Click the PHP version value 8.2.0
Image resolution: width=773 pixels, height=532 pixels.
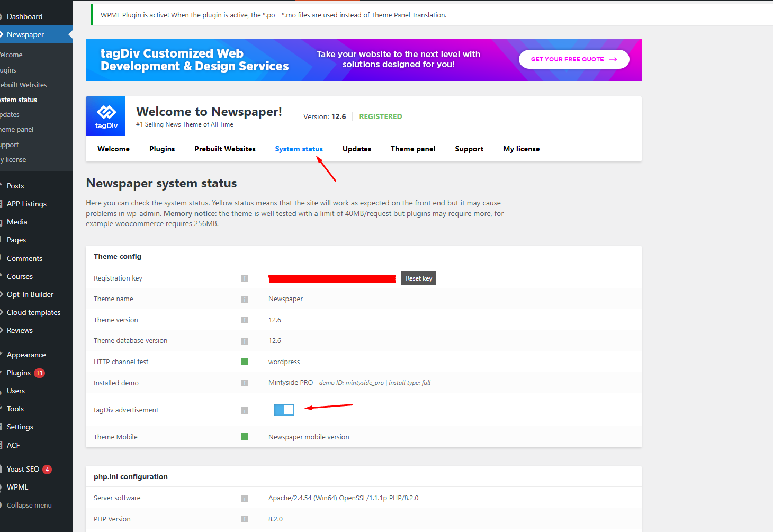point(275,519)
